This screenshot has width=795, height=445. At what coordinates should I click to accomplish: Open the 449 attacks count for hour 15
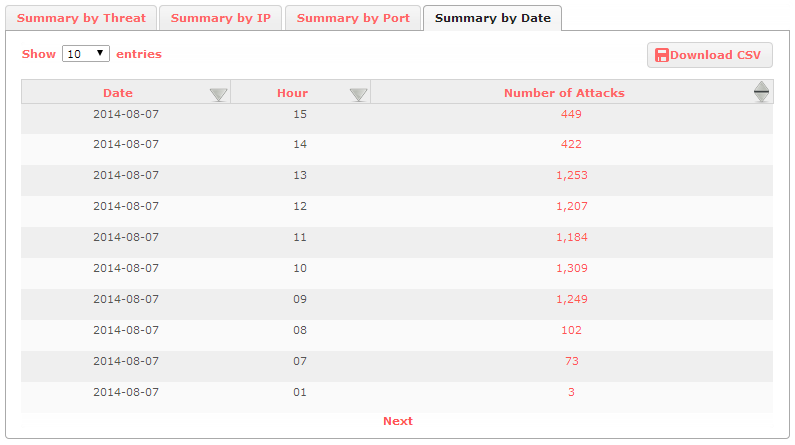571,114
